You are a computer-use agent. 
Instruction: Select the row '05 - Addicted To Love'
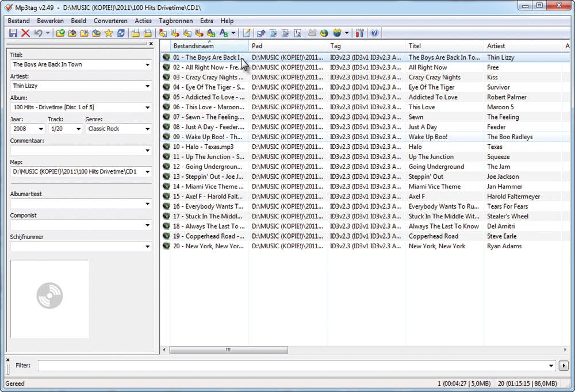click(x=365, y=97)
